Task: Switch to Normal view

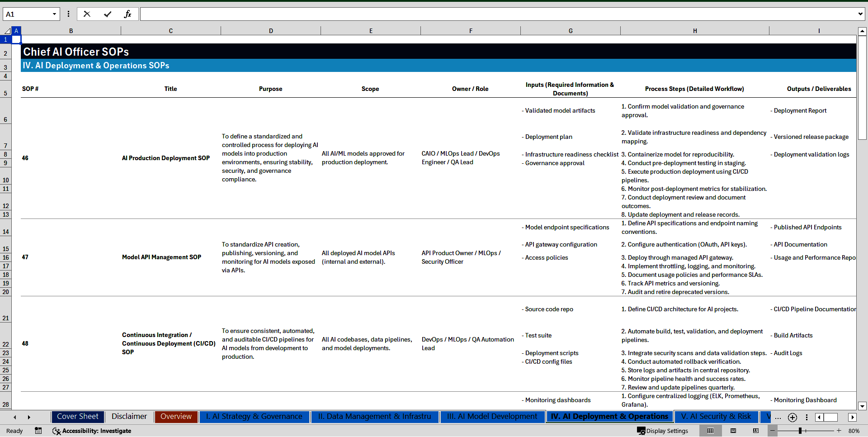Action: tap(710, 431)
